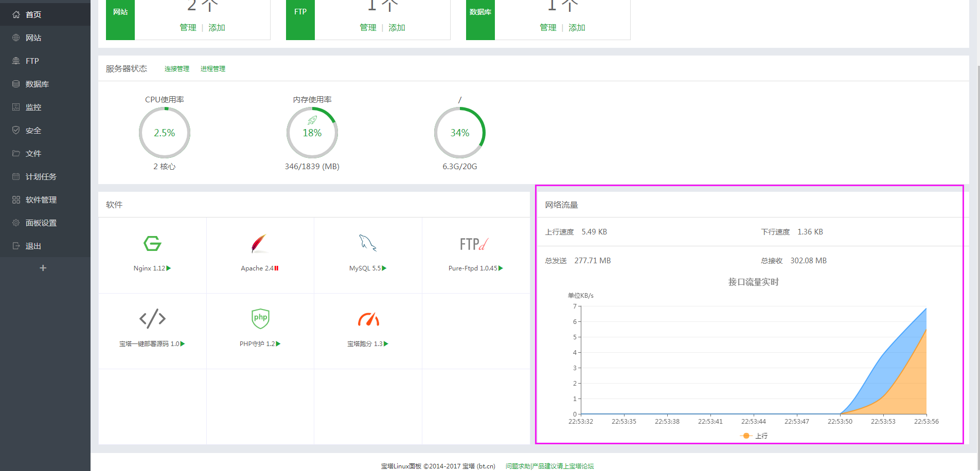
Task: Click the 退出 logout icon in sidebar
Action: 16,246
